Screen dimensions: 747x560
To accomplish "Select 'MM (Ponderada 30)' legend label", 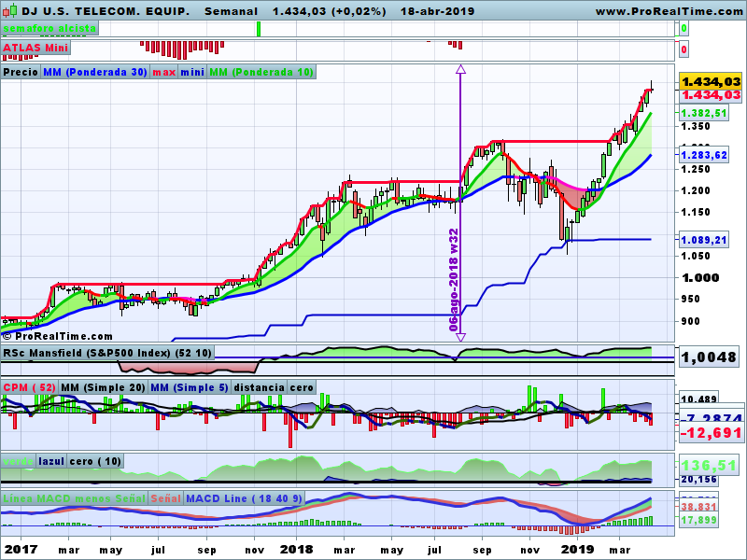I will (95, 72).
